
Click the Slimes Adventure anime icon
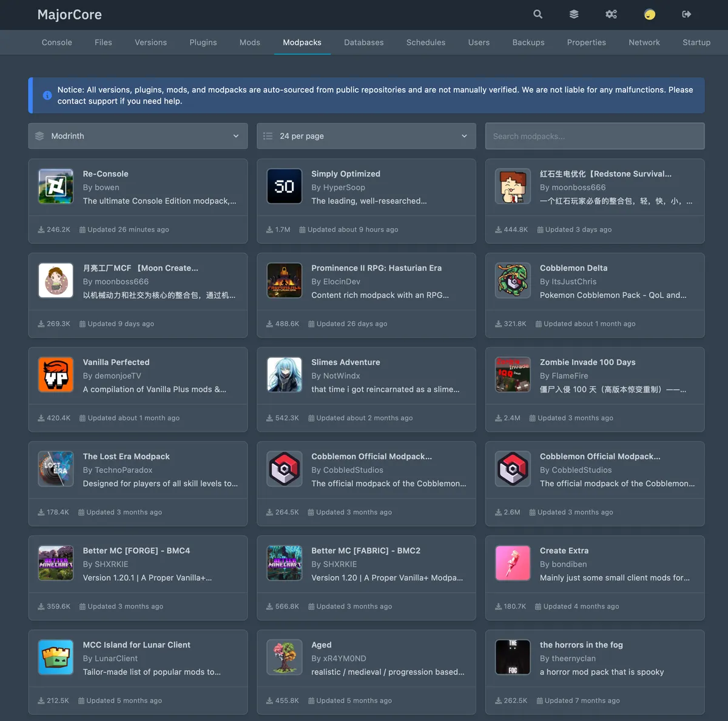[x=285, y=374]
